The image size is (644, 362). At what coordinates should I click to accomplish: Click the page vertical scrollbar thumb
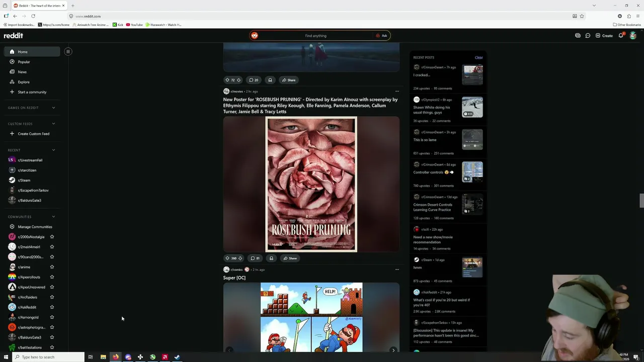(x=641, y=200)
